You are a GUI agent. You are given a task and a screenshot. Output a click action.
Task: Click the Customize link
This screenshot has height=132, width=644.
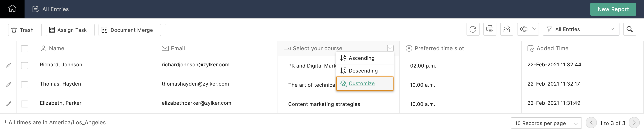tap(361, 83)
